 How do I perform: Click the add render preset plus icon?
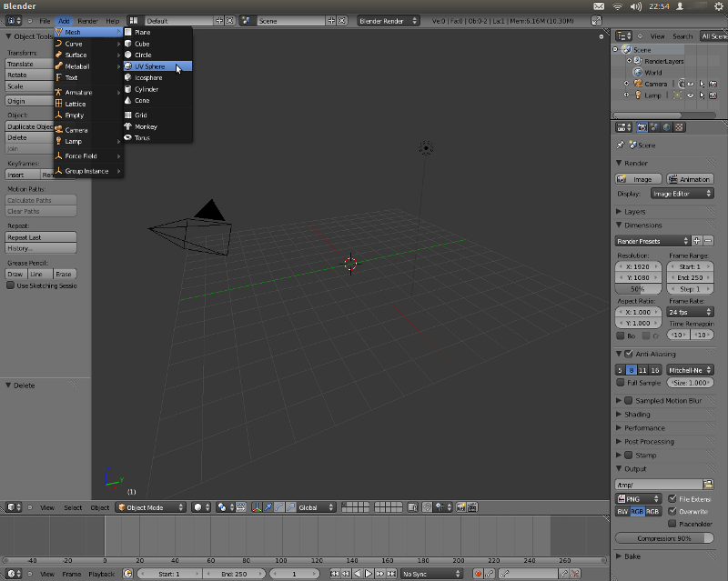(x=697, y=241)
